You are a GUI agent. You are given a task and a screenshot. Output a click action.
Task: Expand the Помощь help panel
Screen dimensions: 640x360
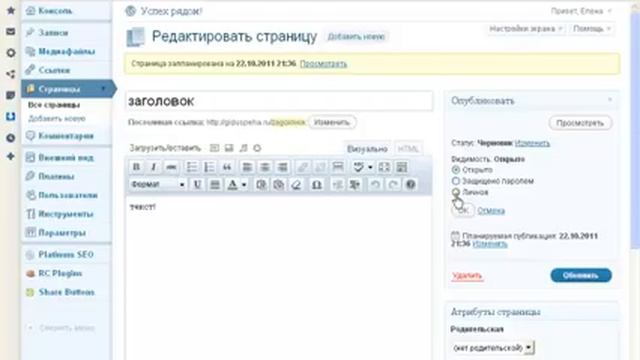click(591, 29)
